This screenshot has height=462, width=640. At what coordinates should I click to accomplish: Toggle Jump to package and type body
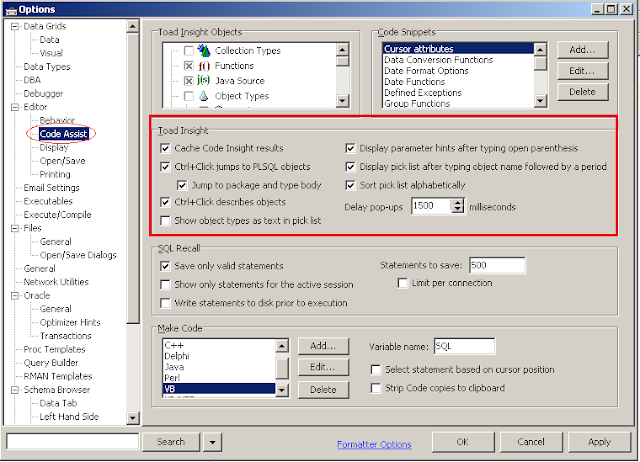[x=182, y=185]
